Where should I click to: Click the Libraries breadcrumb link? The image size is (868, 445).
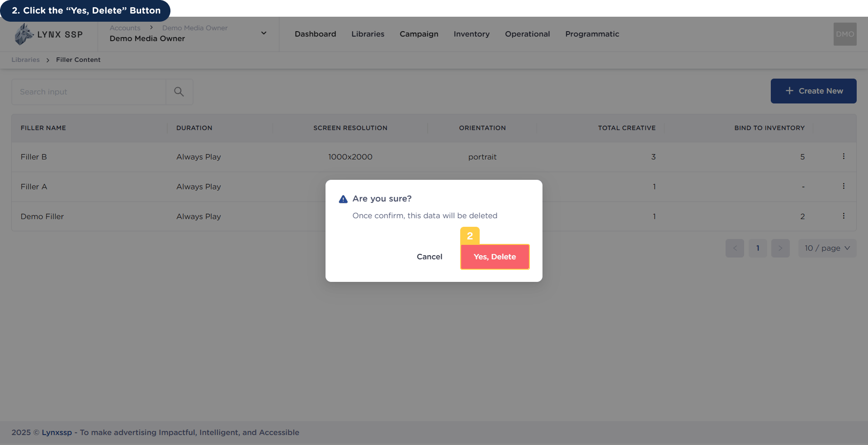[25, 60]
